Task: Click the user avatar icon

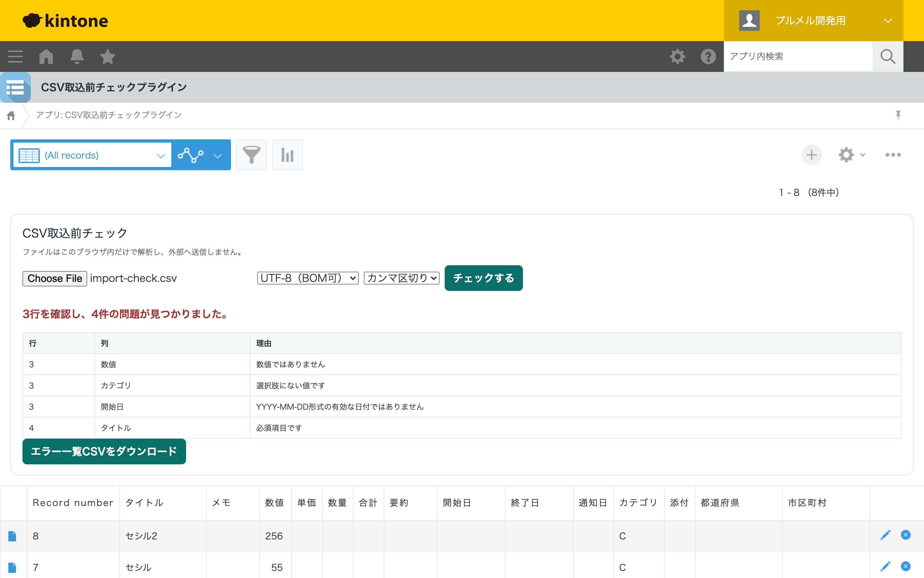Action: (x=749, y=21)
